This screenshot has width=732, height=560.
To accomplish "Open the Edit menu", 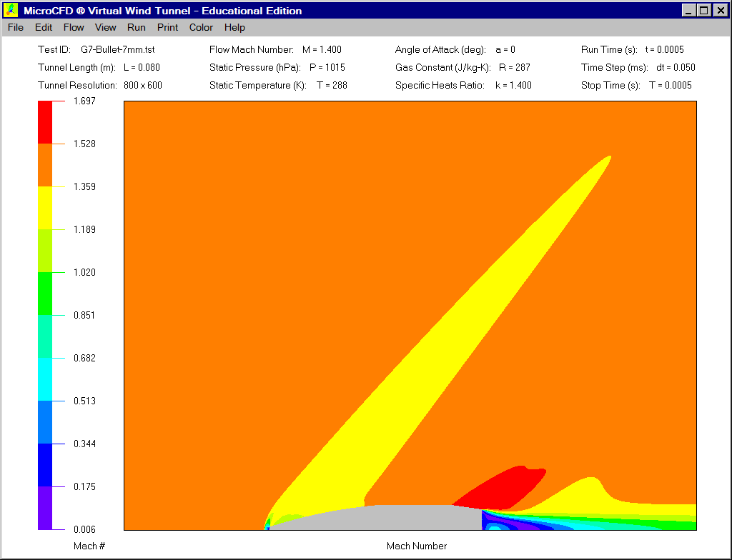I will click(x=44, y=28).
